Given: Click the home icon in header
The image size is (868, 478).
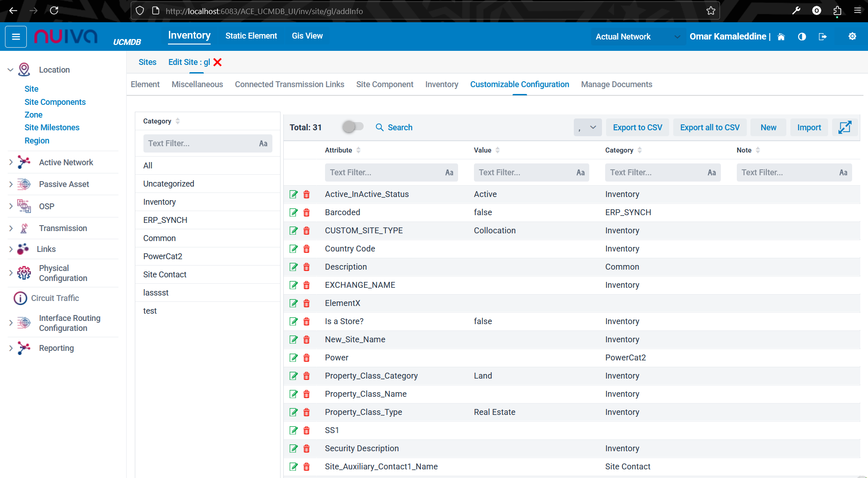Looking at the screenshot, I should 781,37.
